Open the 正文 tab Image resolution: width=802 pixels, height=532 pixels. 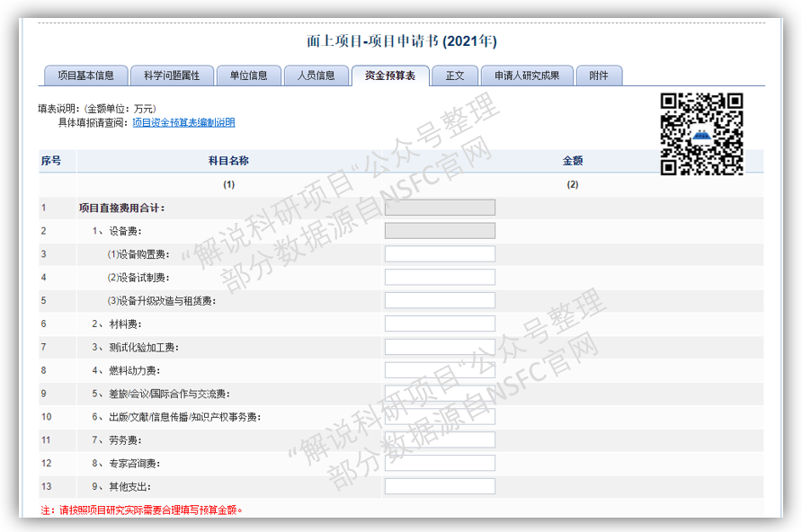455,75
